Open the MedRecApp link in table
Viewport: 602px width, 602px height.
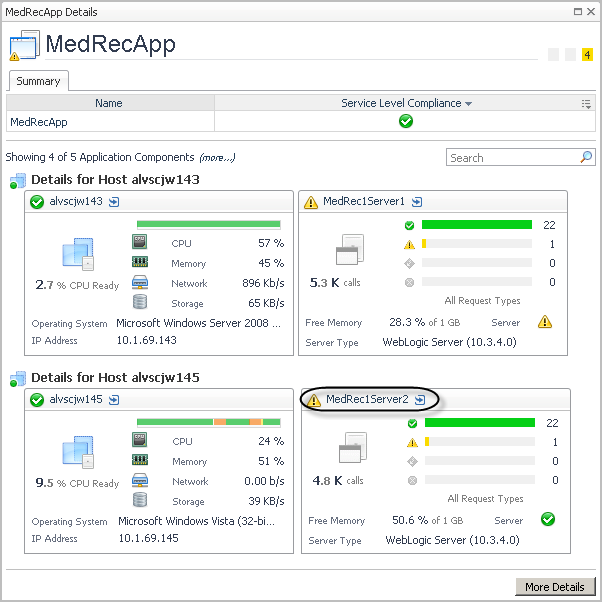39,122
